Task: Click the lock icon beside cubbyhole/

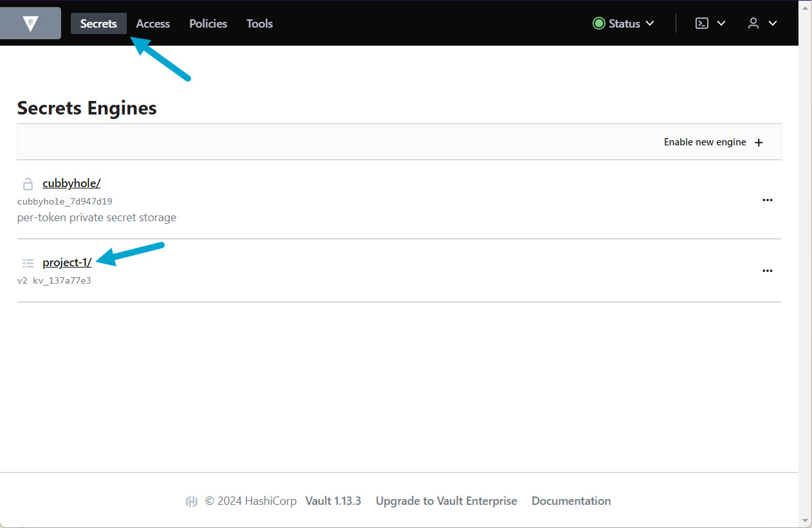Action: 28,184
